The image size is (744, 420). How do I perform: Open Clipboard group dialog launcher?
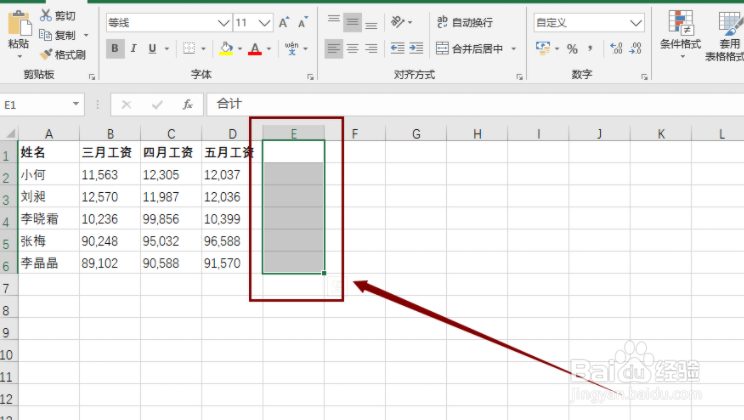click(92, 77)
